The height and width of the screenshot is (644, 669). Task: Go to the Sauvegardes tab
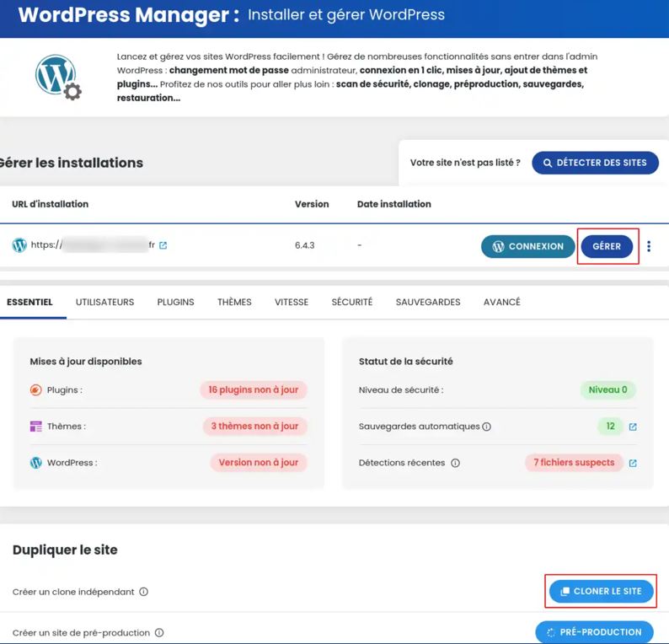(x=428, y=302)
